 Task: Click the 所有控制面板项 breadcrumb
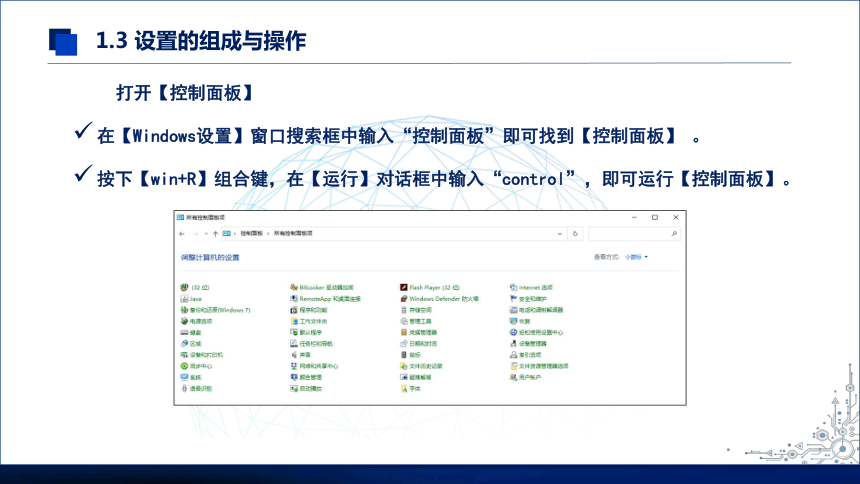coord(293,234)
